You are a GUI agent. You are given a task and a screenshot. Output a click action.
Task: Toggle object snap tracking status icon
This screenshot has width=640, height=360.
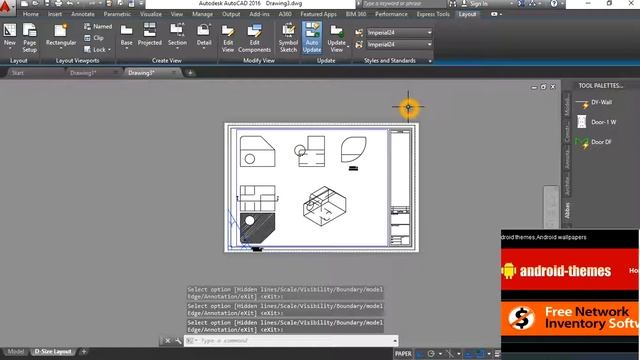[x=469, y=354]
